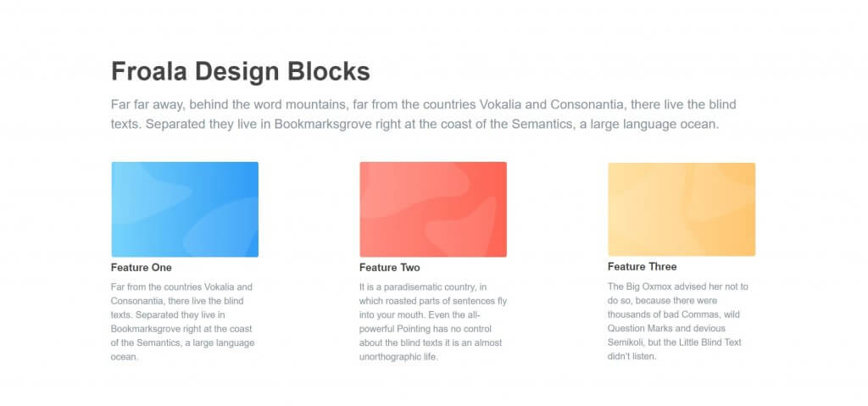Click the "Feature One" heading
The height and width of the screenshot is (406, 868).
(x=142, y=268)
